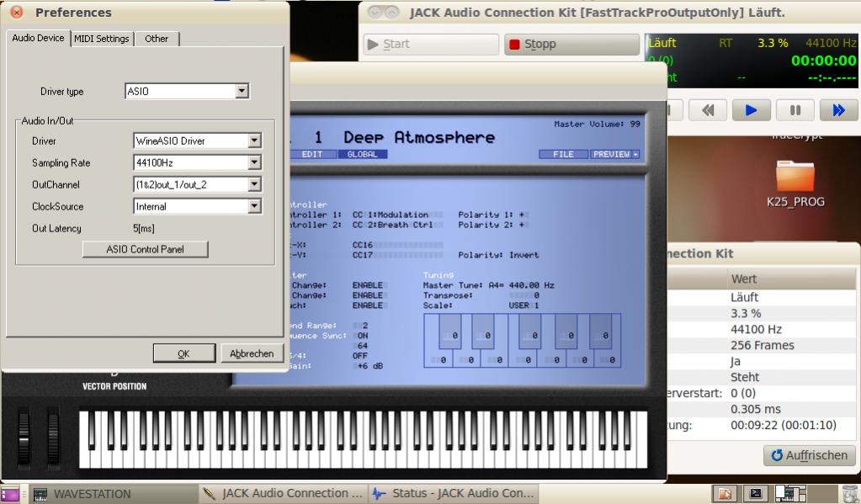This screenshot has height=504, width=861.
Task: Click the 00:09:22 (00:01:10) status value
Action: [784, 425]
